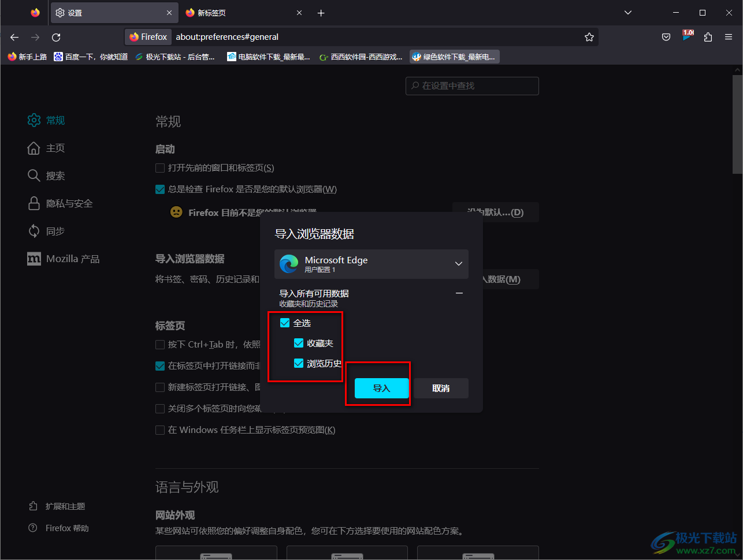Bookmark this page with the star icon
Screen dimensions: 743x560
click(x=589, y=37)
